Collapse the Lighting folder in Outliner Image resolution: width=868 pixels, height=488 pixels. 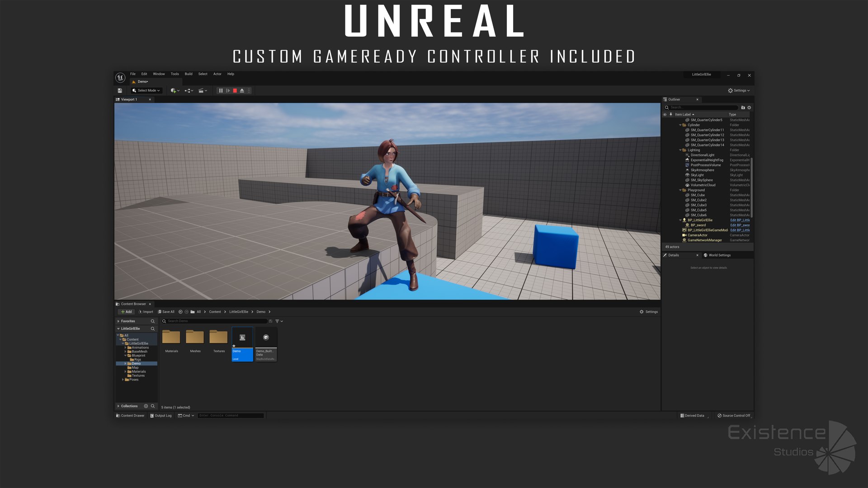pos(680,150)
